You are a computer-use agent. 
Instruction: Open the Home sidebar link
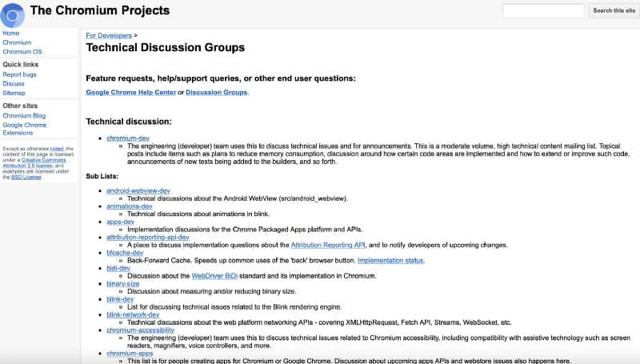(11, 33)
